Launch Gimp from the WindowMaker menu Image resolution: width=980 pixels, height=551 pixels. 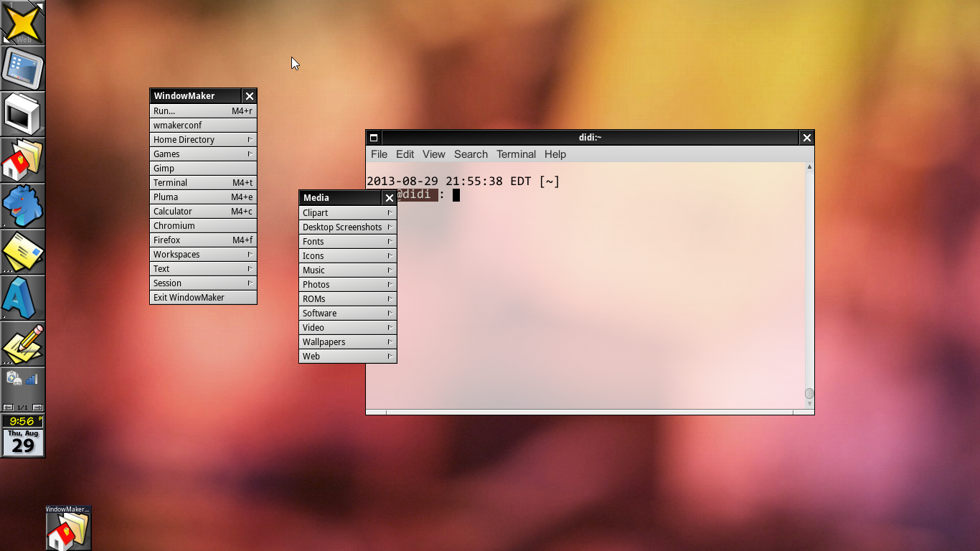(203, 169)
